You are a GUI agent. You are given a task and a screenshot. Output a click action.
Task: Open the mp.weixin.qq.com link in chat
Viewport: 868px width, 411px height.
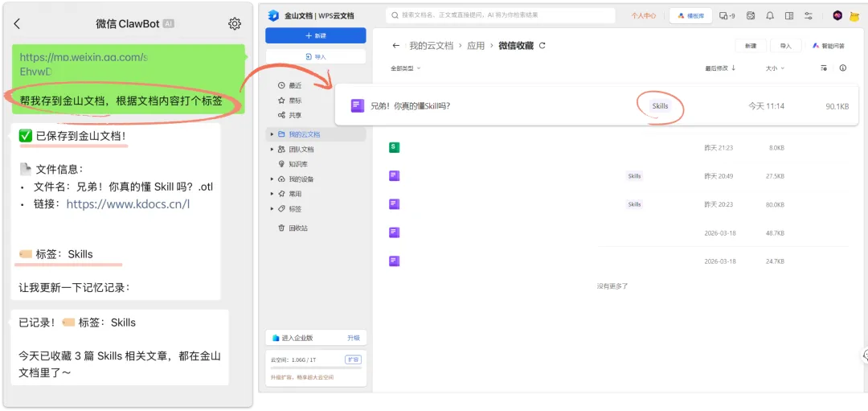83,64
